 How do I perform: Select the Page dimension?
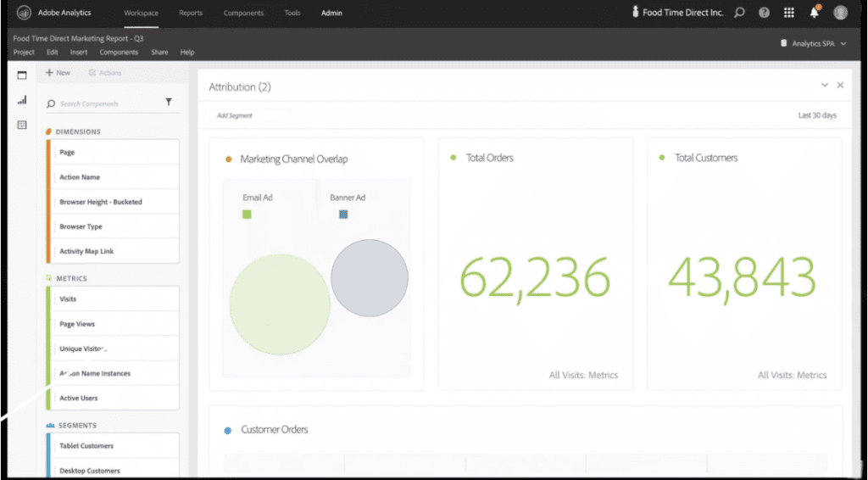point(115,153)
